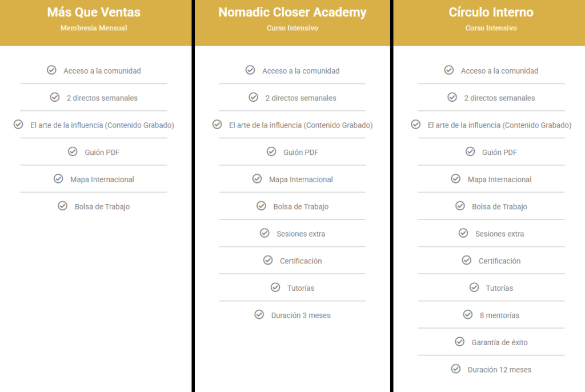Click Sesiones extra check icon in Nomadic column
585x392 pixels.
[264, 233]
